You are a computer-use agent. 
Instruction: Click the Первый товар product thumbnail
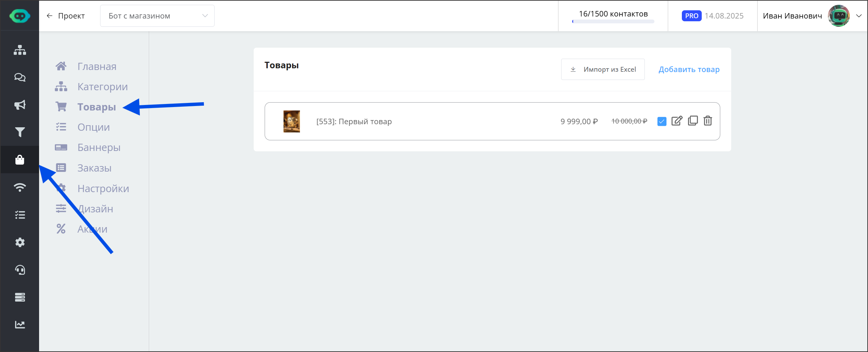[291, 121]
